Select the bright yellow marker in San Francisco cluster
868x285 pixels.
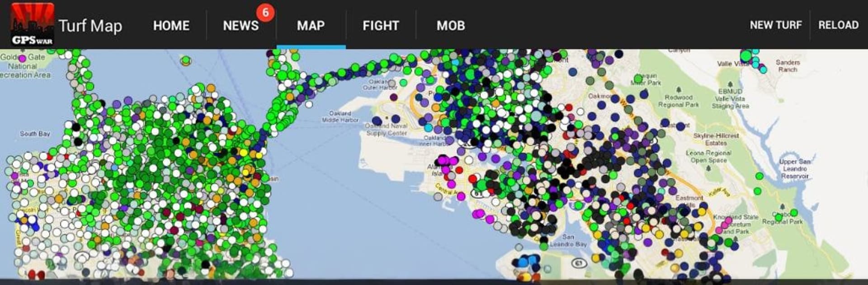(244, 153)
